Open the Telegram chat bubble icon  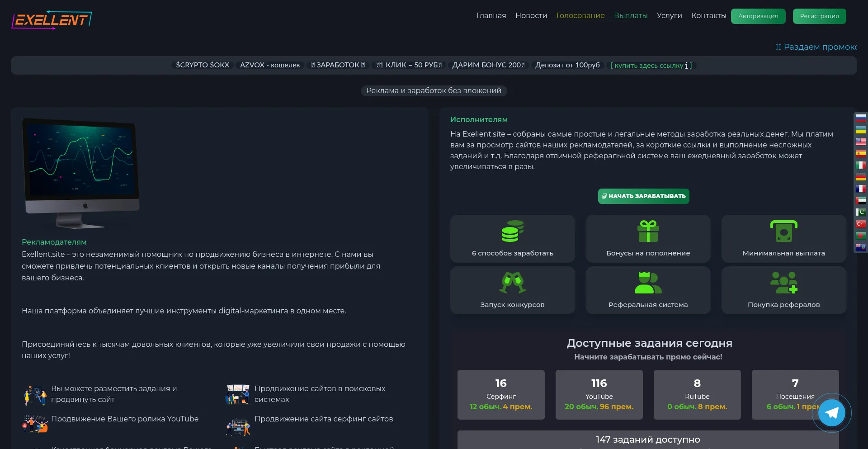click(x=831, y=412)
